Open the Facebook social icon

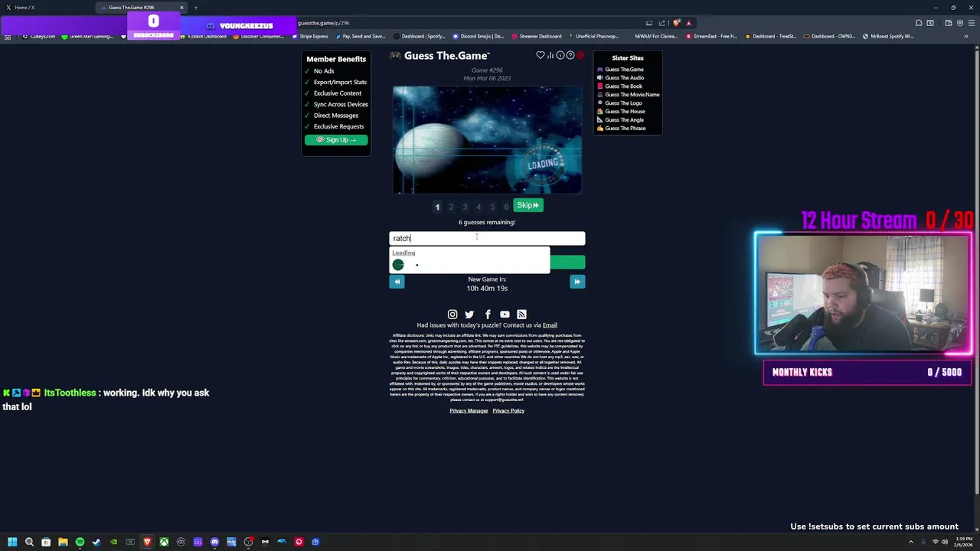click(x=488, y=315)
